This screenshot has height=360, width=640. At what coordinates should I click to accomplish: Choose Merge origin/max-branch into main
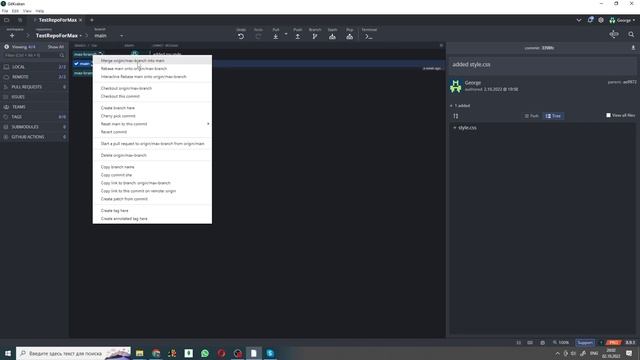(x=152, y=60)
